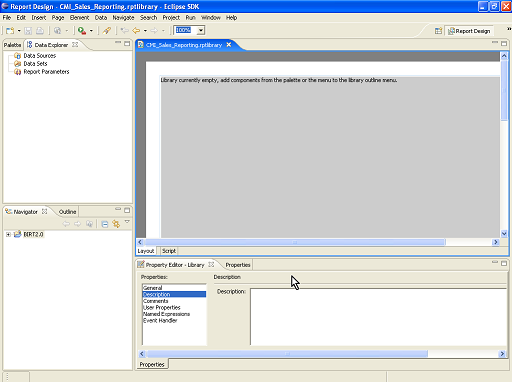The width and height of the screenshot is (512, 382).
Task: Select the Report Design perspective button
Action: click(469, 31)
